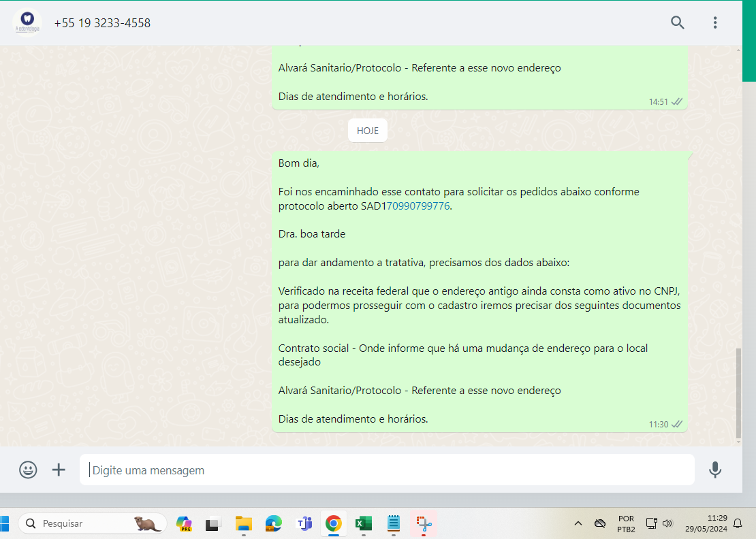Search within this WhatsApp conversation

click(678, 22)
